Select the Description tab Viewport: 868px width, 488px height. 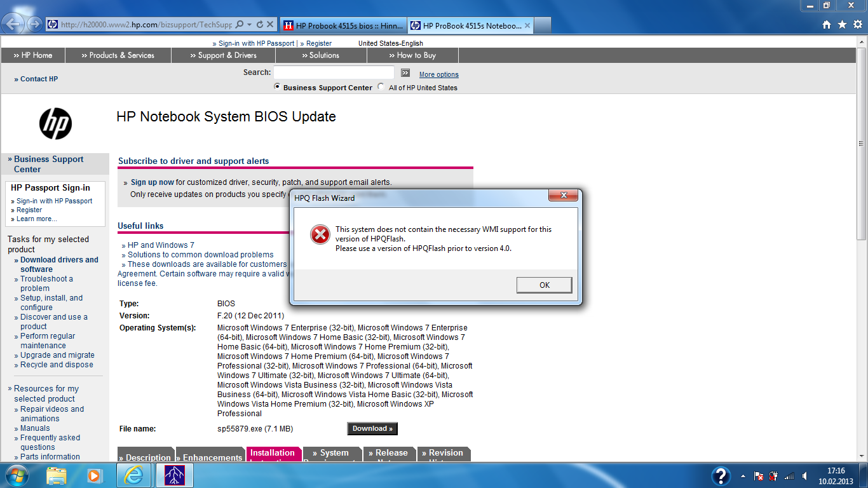[146, 454]
